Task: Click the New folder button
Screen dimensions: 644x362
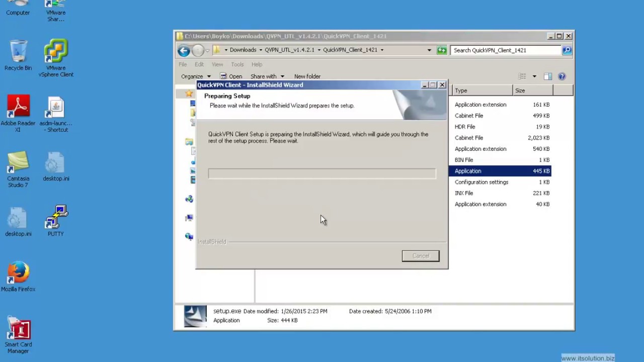Action: click(307, 76)
